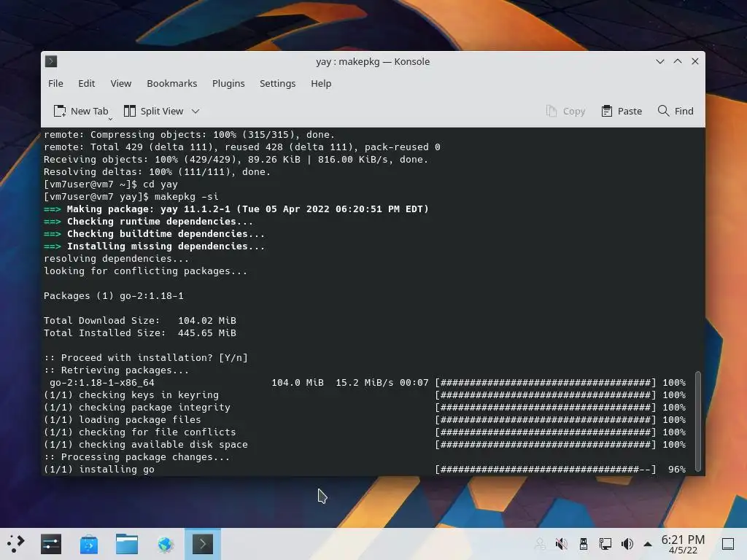747x560 pixels.
Task: Open the View menu
Action: coord(120,83)
